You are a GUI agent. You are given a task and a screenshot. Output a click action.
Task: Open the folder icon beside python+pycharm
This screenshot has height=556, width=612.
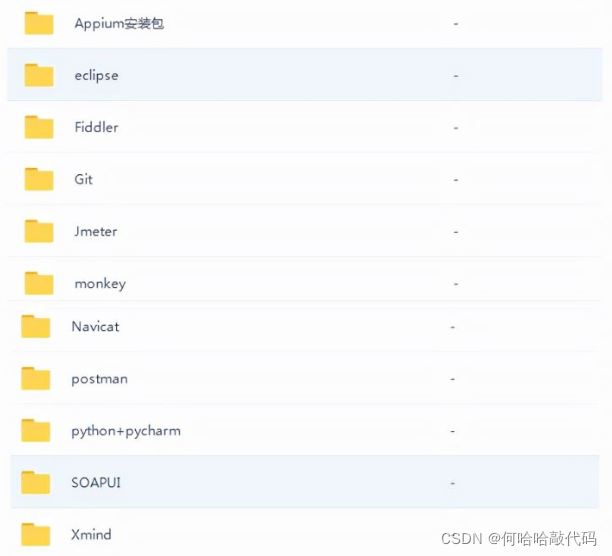36,430
